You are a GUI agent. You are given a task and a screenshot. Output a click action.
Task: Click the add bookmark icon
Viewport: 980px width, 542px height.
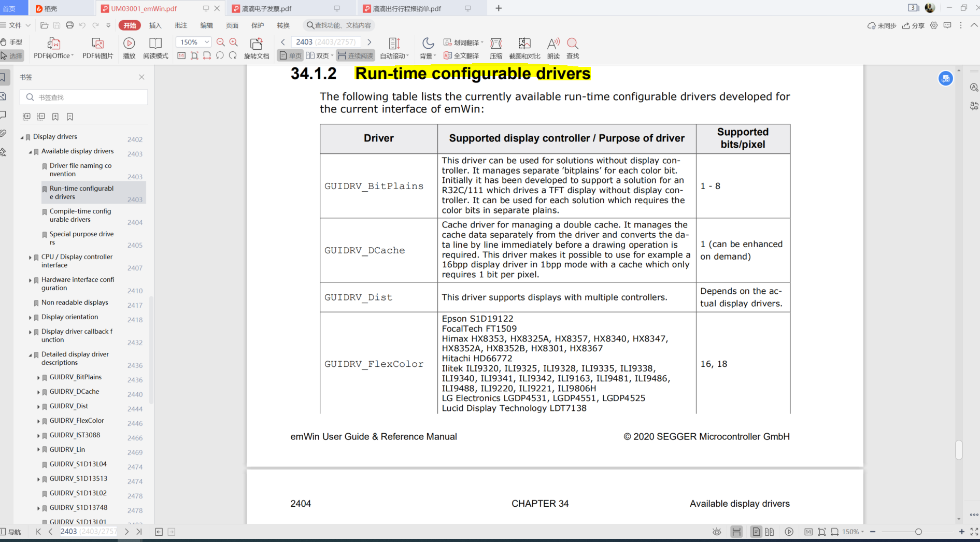point(55,117)
